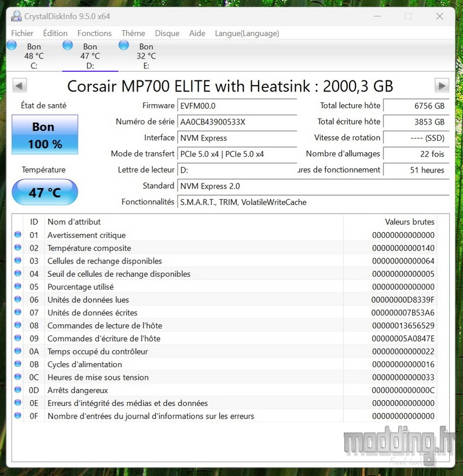
Task: Select the D: drive tab
Action: [90, 56]
